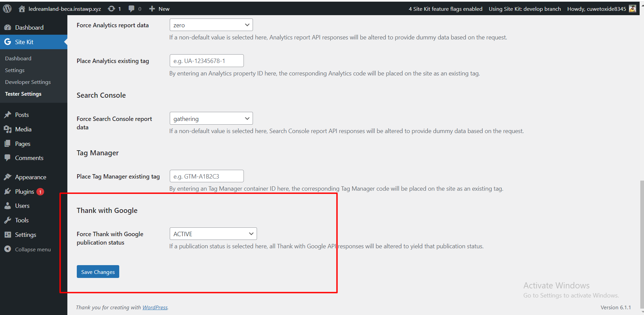Select the Site Kit sidebar icon
The width and height of the screenshot is (644, 315).
(8, 42)
